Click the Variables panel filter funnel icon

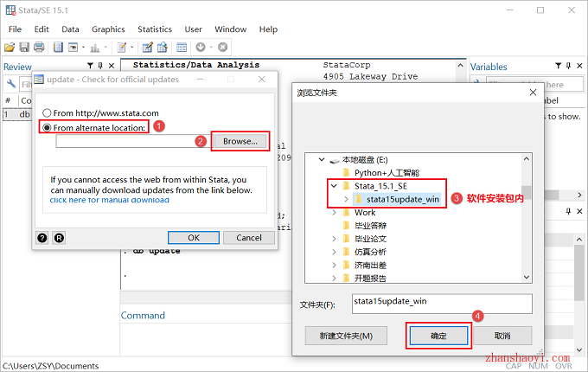tap(559, 66)
